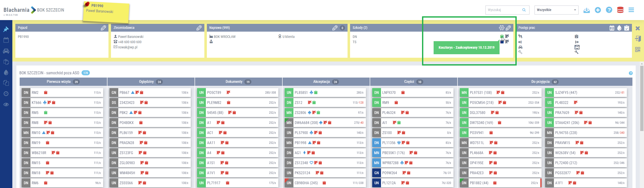Open the car icon in left sidebar
This screenshot has height=188, width=644.
(x=6, y=51)
